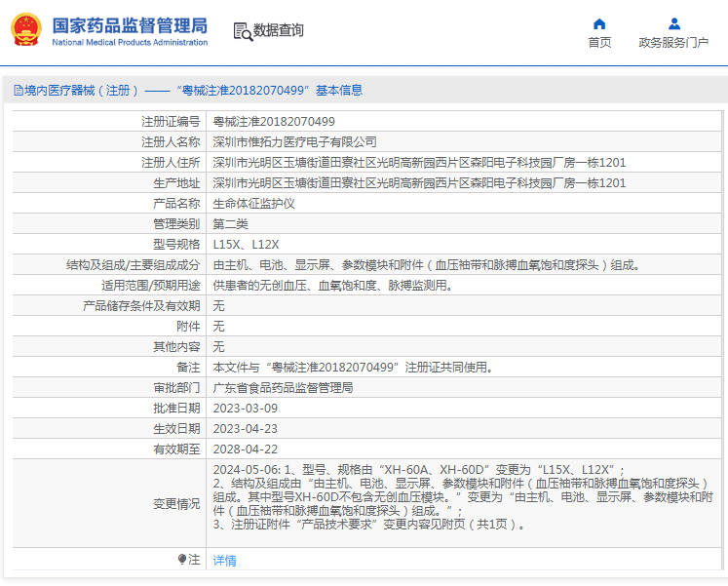
Task: Click the 审批部门 row label
Action: pos(177,388)
